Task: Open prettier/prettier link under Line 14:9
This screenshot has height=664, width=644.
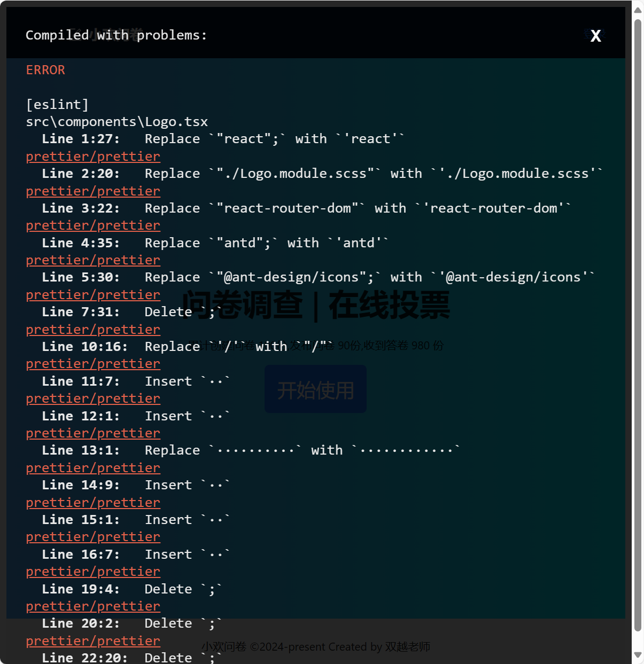Action: [x=93, y=503]
